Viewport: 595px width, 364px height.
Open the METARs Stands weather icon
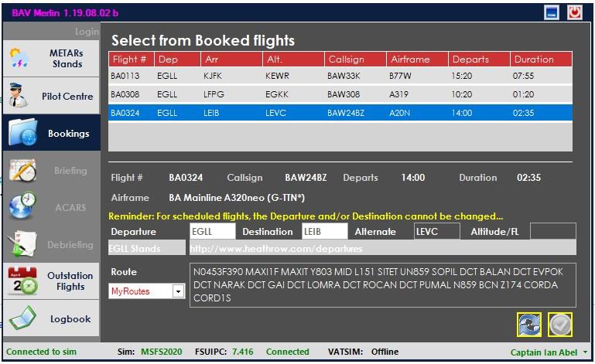tap(19, 58)
